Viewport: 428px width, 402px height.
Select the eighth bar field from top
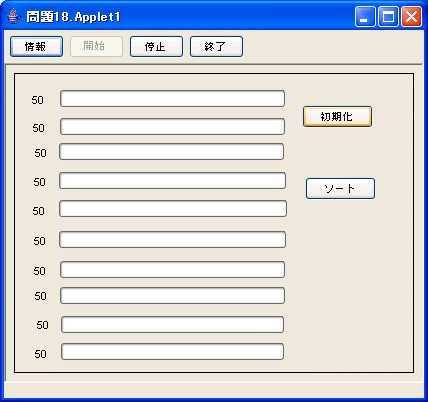pos(172,296)
